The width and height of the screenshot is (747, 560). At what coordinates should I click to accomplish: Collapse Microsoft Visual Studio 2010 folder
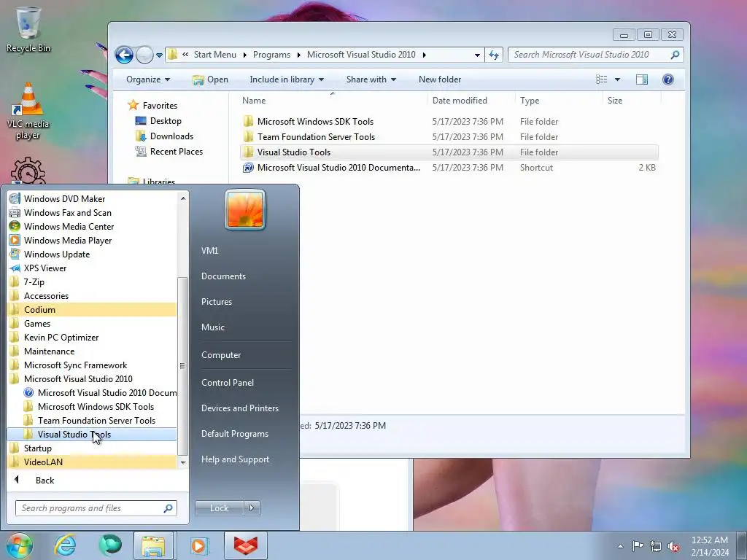click(x=92, y=378)
